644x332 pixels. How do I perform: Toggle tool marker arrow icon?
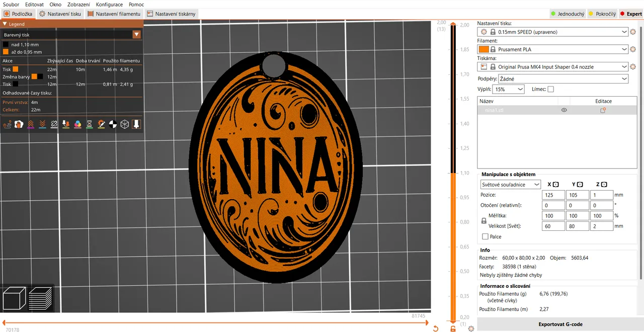[136, 124]
